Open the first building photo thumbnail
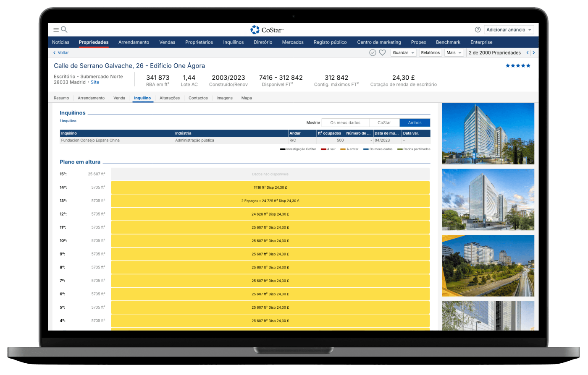This screenshot has height=375, width=588. point(488,133)
